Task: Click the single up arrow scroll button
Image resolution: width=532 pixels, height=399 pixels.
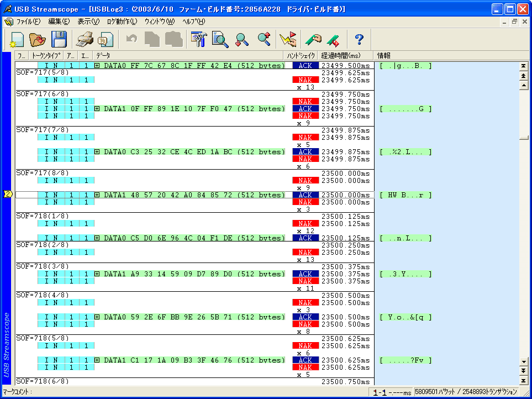Action: 524,86
